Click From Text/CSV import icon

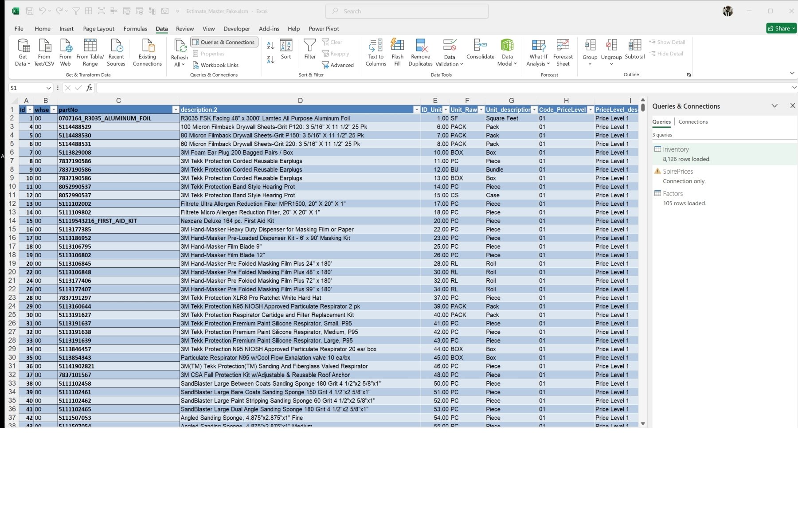44,52
